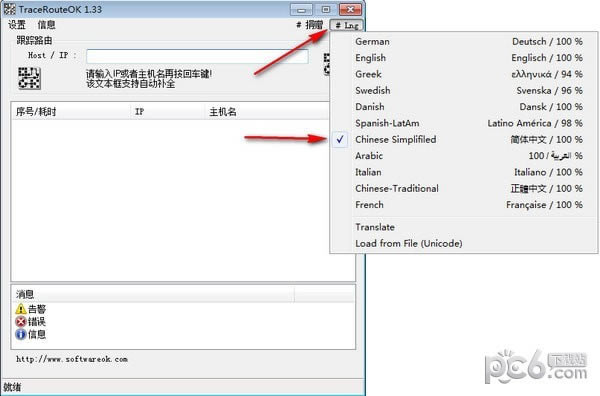Click the TraceRouteOK title bar app icon
This screenshot has height=396, width=600.
click(x=10, y=9)
